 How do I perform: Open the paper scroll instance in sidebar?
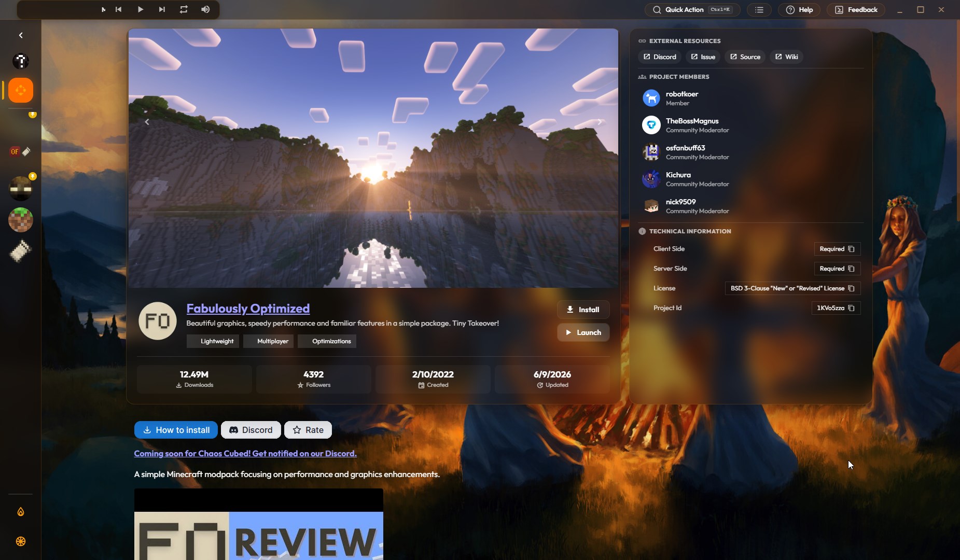[x=21, y=251]
